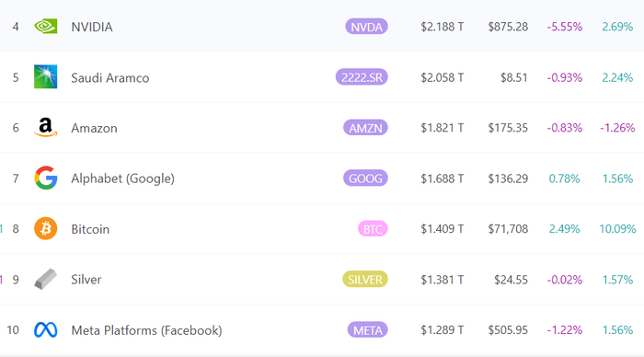Click the META ticker badge
The width and height of the screenshot is (644, 357).
368,330
